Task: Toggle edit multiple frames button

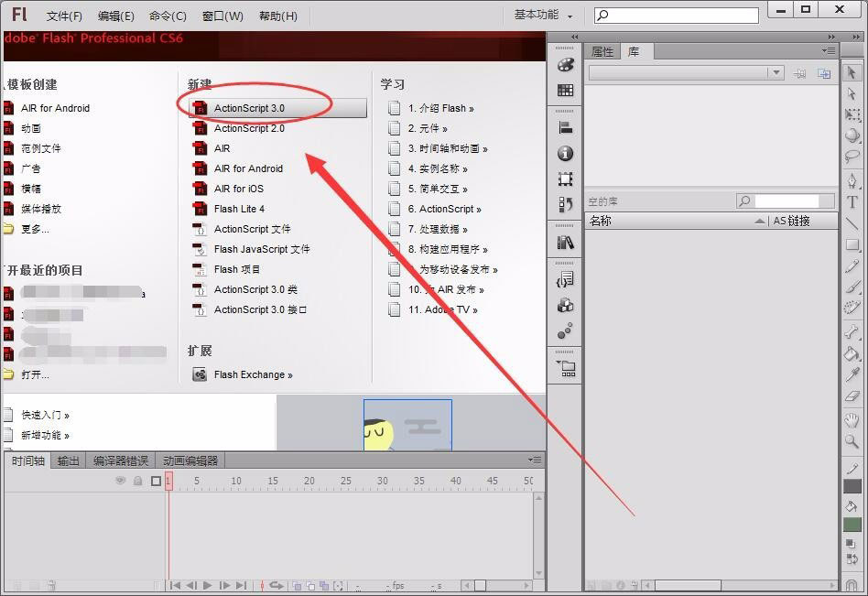Action: pyautogui.click(x=324, y=586)
